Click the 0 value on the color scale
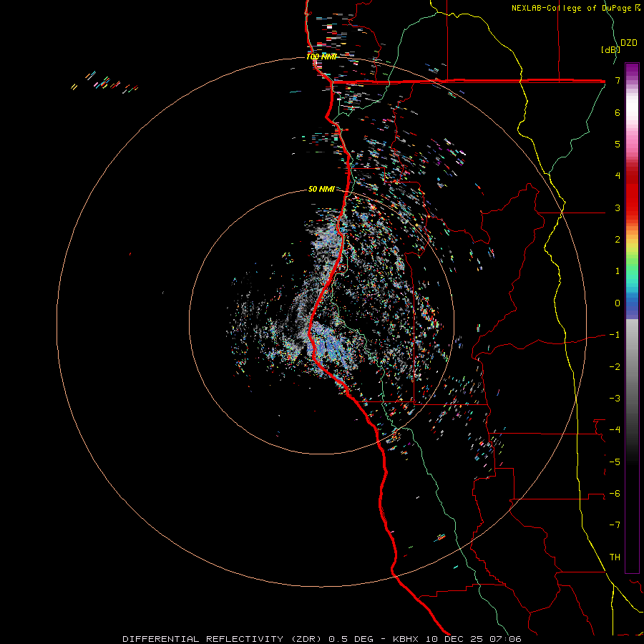This screenshot has width=644, height=644. [x=618, y=303]
